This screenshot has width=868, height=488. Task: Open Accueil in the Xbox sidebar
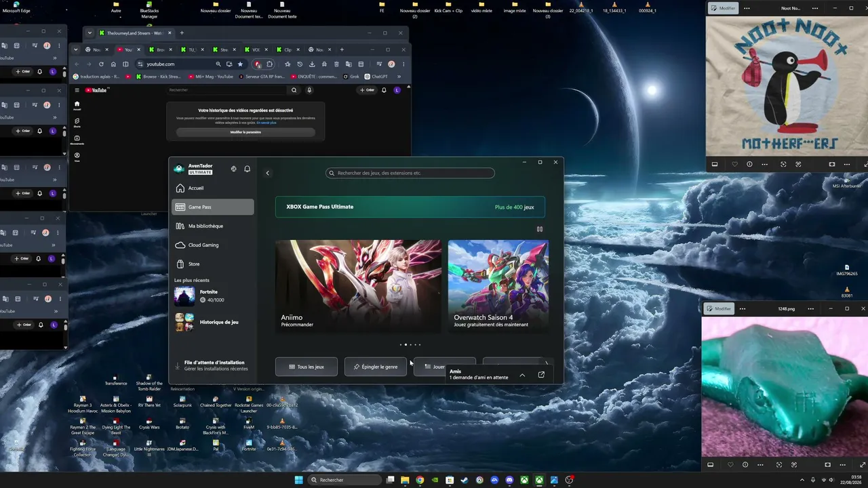click(214, 188)
